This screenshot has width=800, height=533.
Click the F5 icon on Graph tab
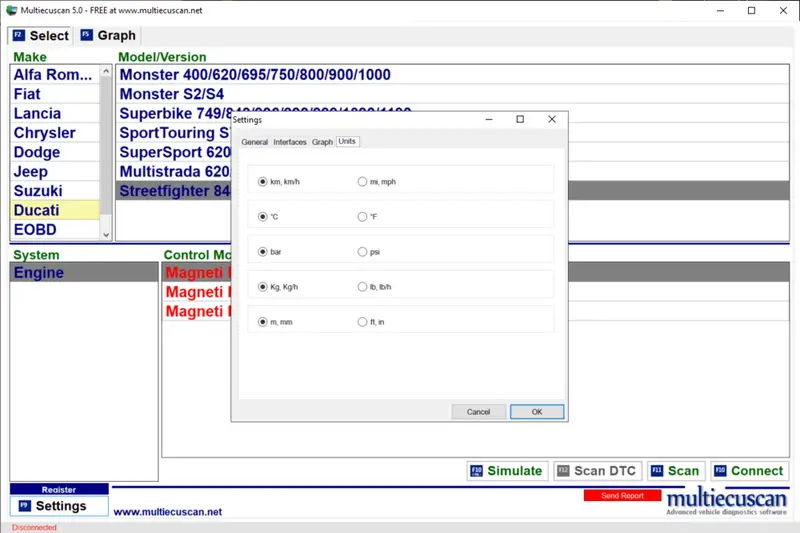click(x=87, y=35)
